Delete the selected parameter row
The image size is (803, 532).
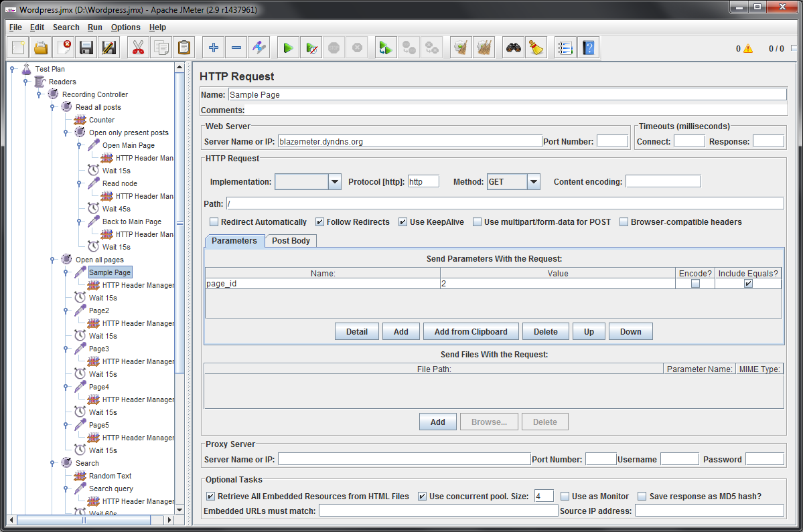pyautogui.click(x=545, y=331)
